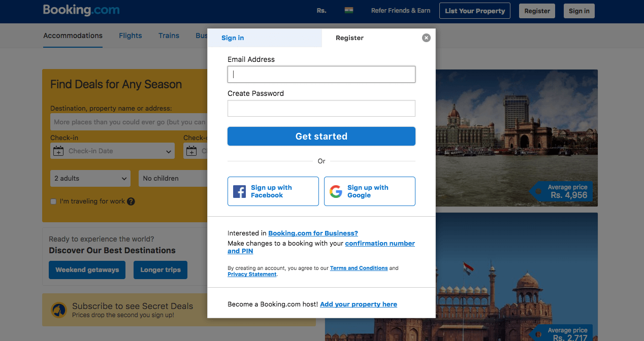Click Sign up with Google
Image resolution: width=644 pixels, height=341 pixels.
click(370, 191)
